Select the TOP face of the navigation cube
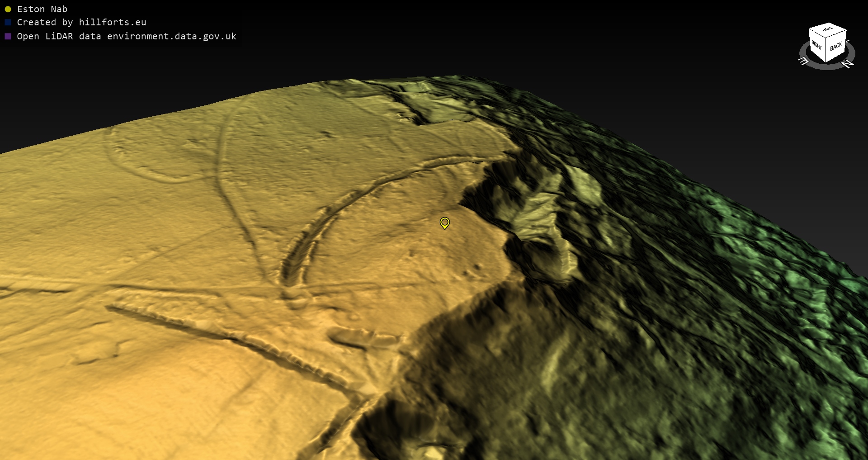Viewport: 868px width, 460px height. [827, 29]
